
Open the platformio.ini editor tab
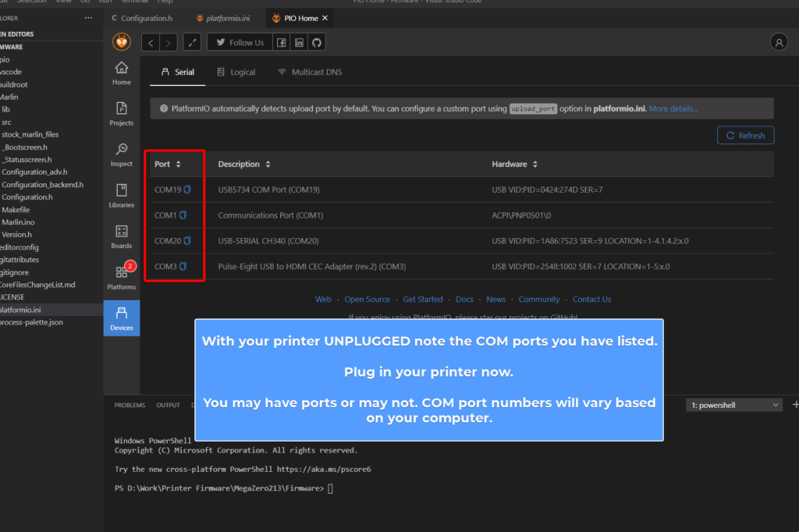223,19
